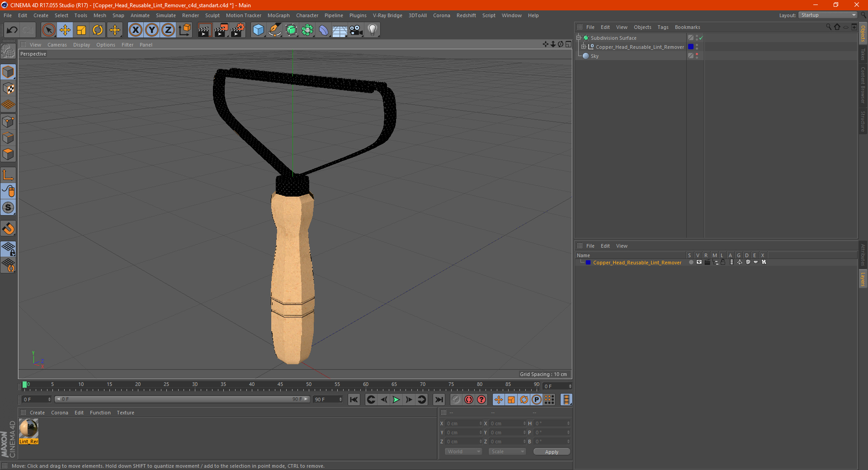The image size is (868, 470).
Task: Toggle layer render clapper for Copper_Head layer
Action: click(707, 262)
